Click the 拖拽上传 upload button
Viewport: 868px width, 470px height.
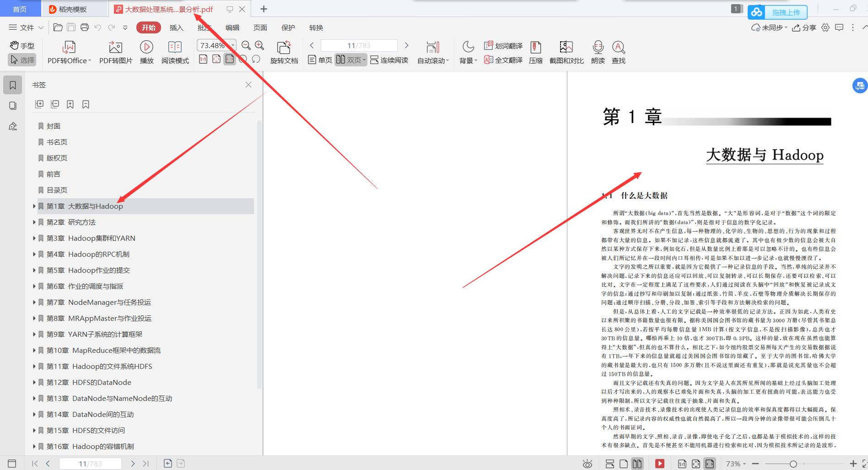click(x=777, y=12)
